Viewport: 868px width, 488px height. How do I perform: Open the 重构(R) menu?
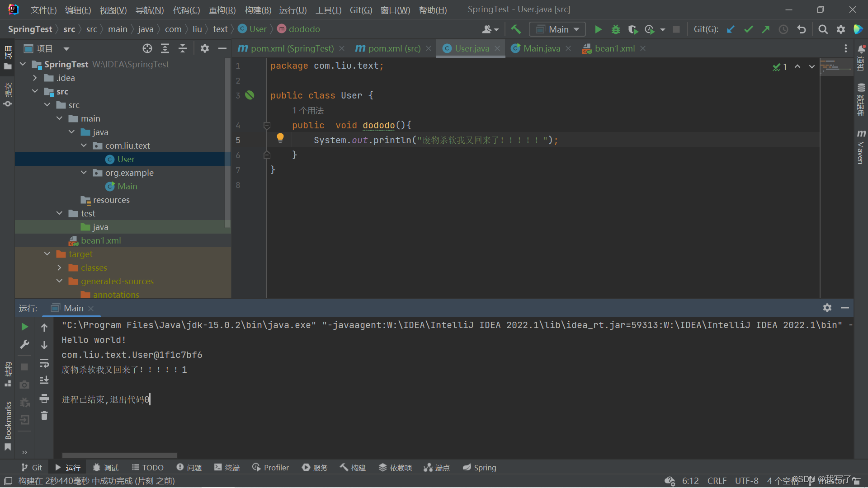coord(222,10)
